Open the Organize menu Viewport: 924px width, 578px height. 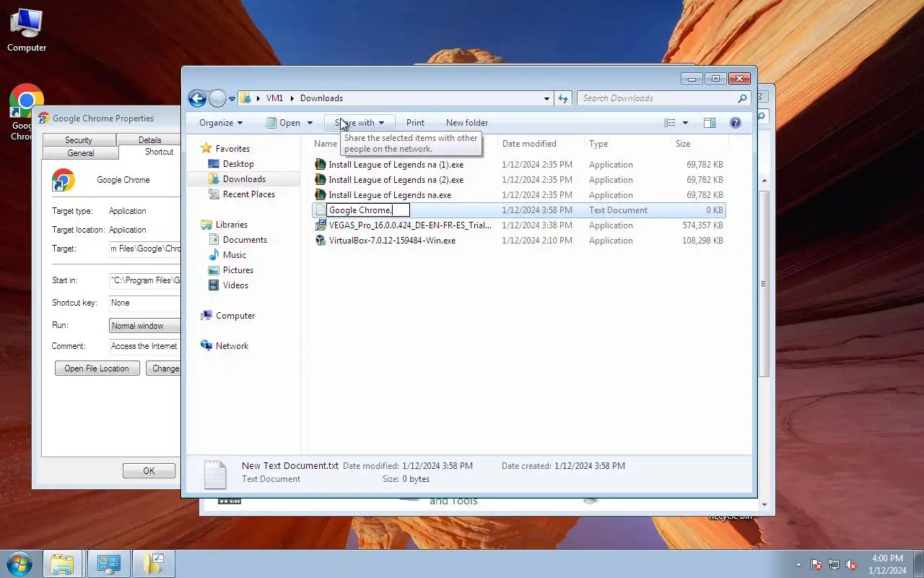click(x=221, y=123)
